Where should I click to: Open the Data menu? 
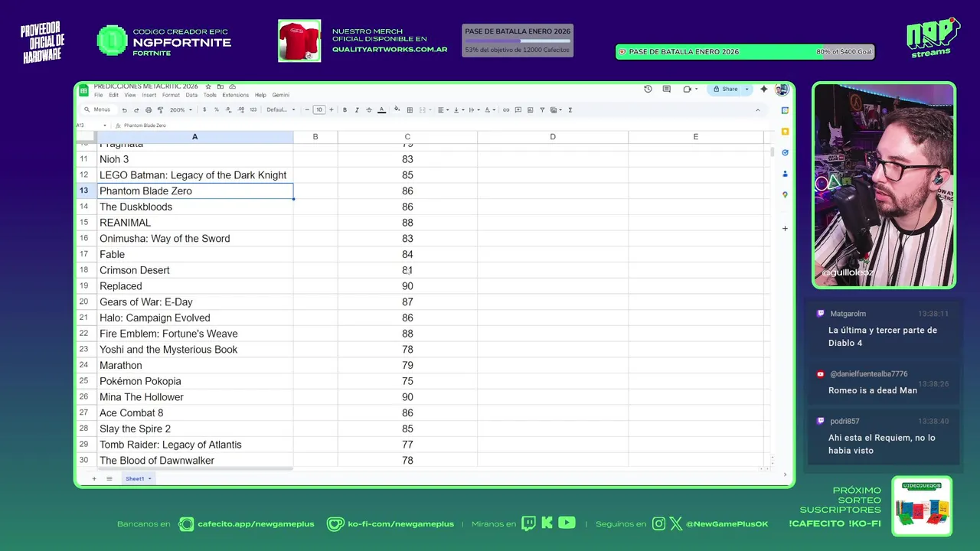191,95
